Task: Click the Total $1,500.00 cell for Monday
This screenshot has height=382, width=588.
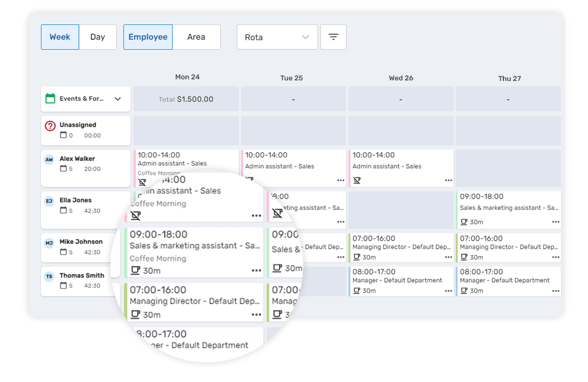Action: coord(186,99)
